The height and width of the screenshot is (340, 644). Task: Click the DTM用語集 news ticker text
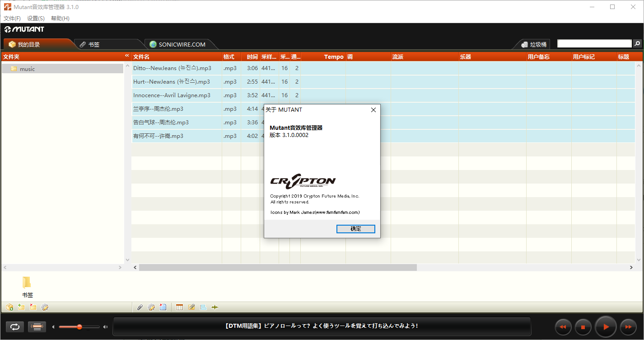click(x=321, y=326)
